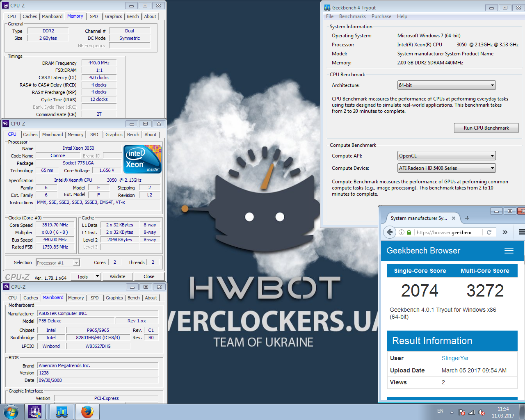Click the Core Voltage value 1.656 V
Screen dimensions: 525x420
coord(107,170)
